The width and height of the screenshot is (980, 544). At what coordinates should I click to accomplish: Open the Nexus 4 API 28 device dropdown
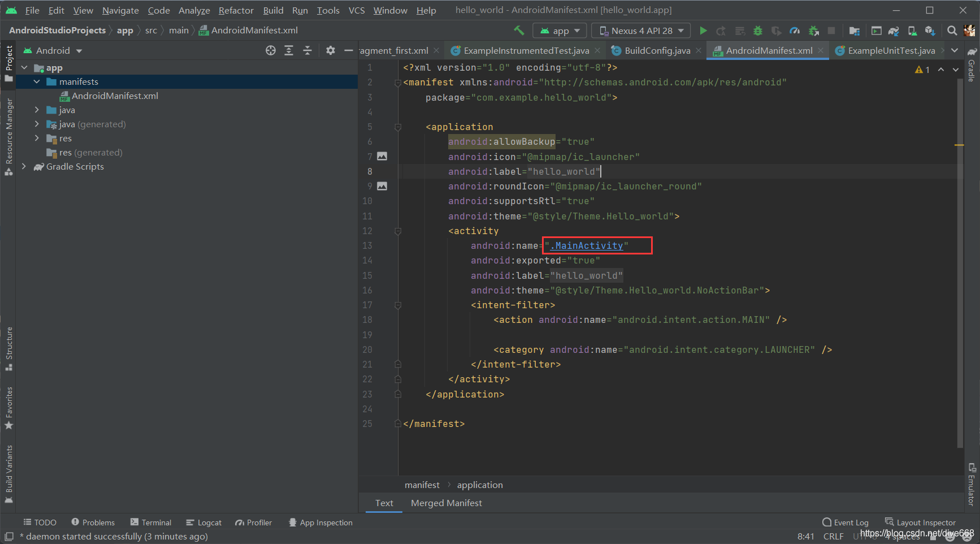tap(641, 31)
